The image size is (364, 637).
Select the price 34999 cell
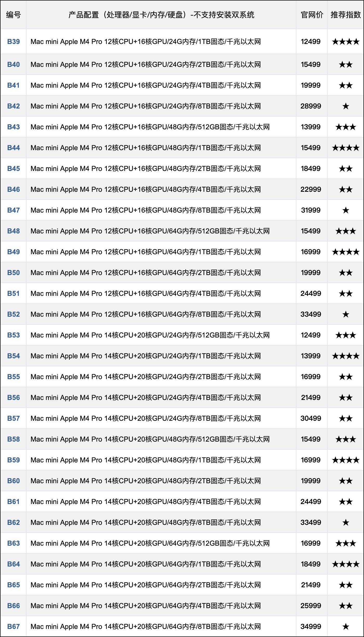(x=311, y=627)
